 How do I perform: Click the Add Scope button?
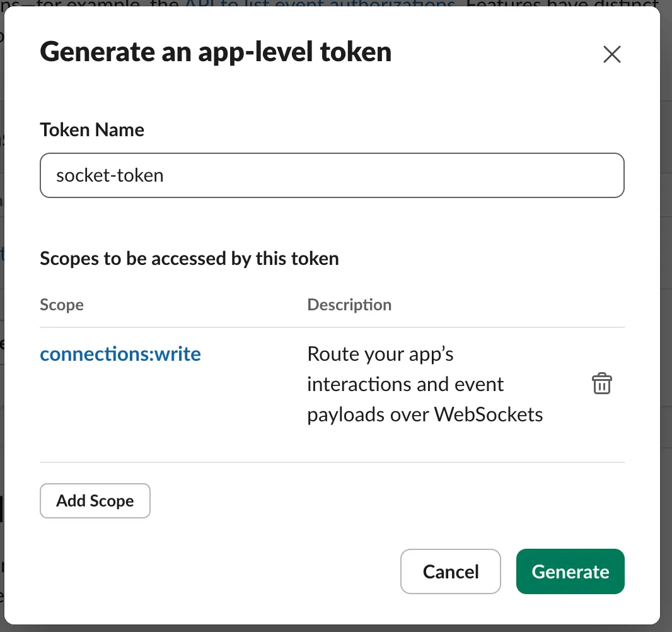point(95,501)
